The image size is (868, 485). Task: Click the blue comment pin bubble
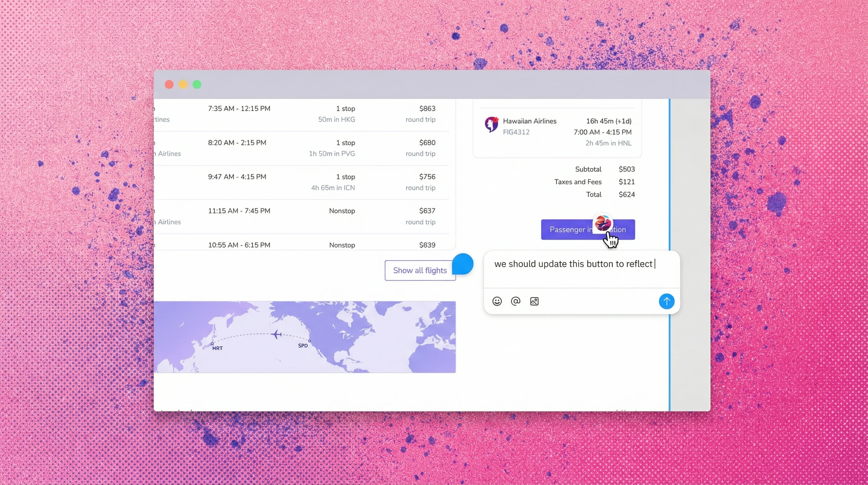tap(463, 264)
